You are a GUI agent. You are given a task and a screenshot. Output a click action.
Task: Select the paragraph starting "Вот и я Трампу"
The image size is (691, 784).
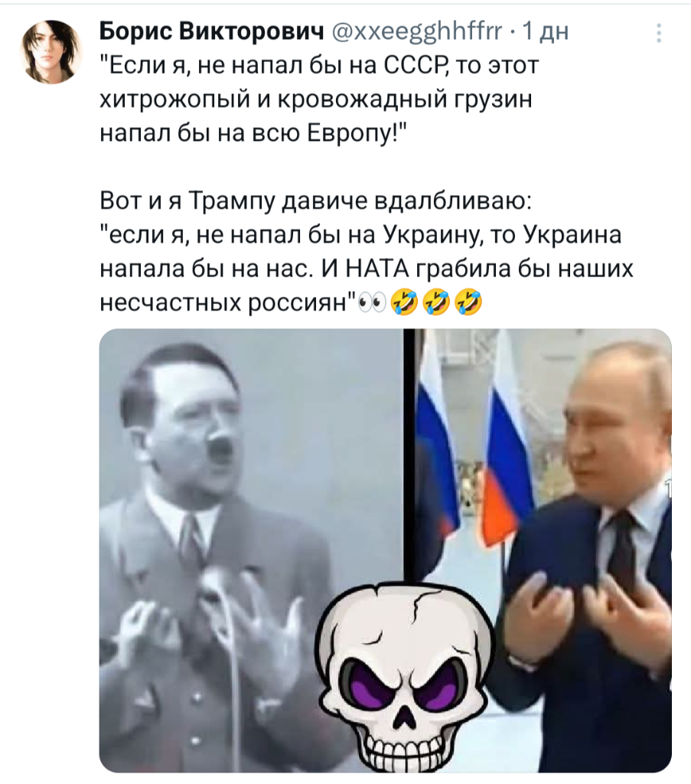(367, 251)
